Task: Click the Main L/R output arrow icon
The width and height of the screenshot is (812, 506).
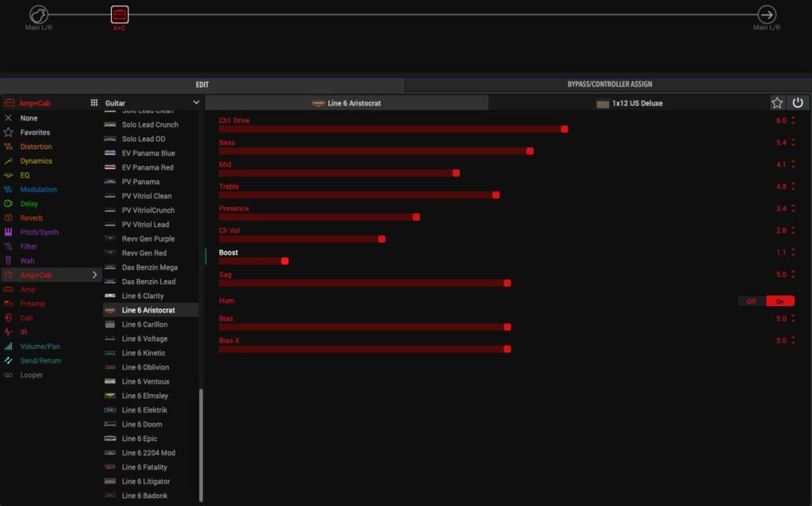Action: [x=767, y=14]
